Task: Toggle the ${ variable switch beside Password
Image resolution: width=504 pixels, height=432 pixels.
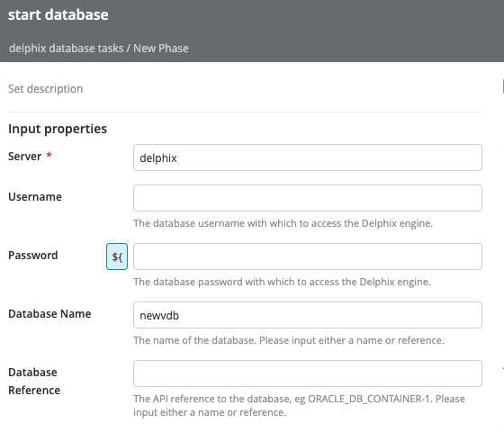Action: pyautogui.click(x=117, y=256)
